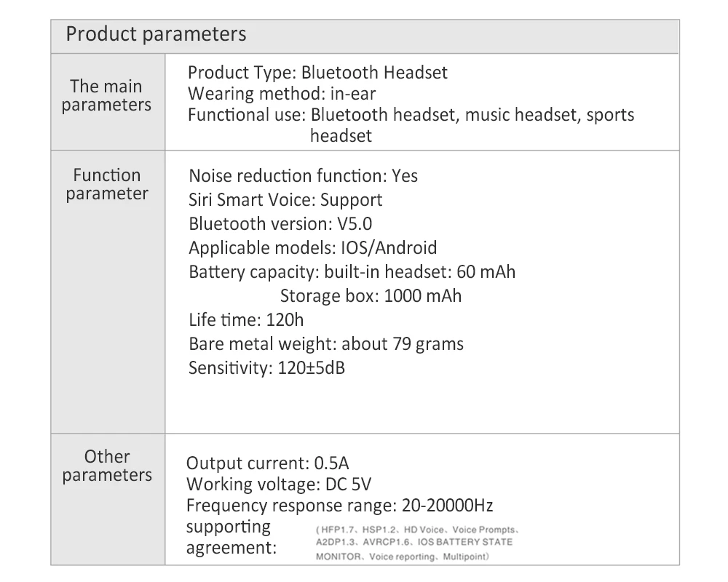Image resolution: width=728 pixels, height=582 pixels.
Task: Click the Product parameters header
Action: [156, 34]
